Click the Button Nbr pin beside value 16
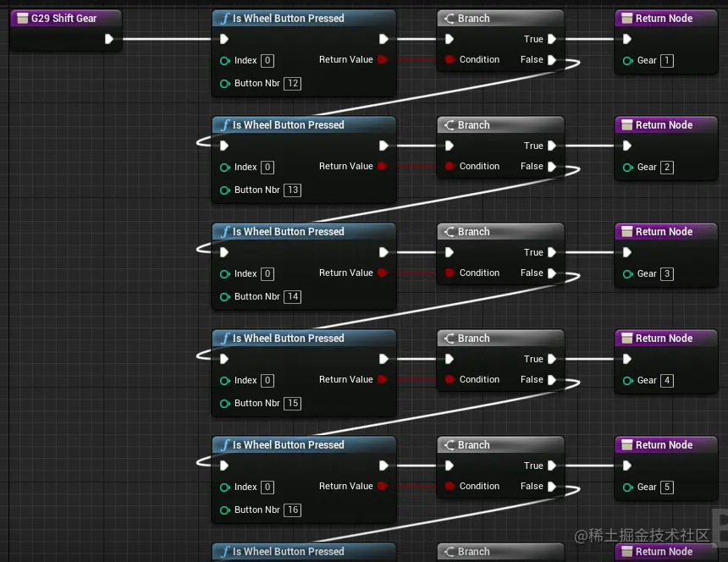Image resolution: width=728 pixels, height=562 pixels. 225,510
